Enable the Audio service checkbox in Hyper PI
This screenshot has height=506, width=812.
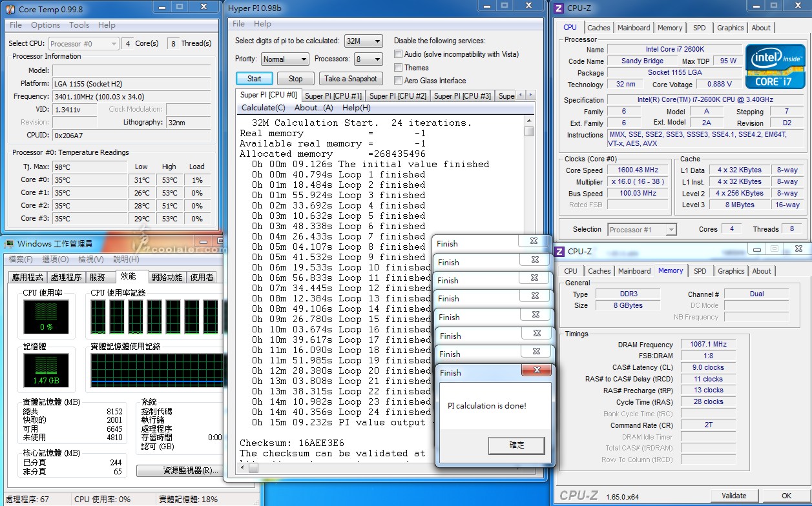[399, 54]
